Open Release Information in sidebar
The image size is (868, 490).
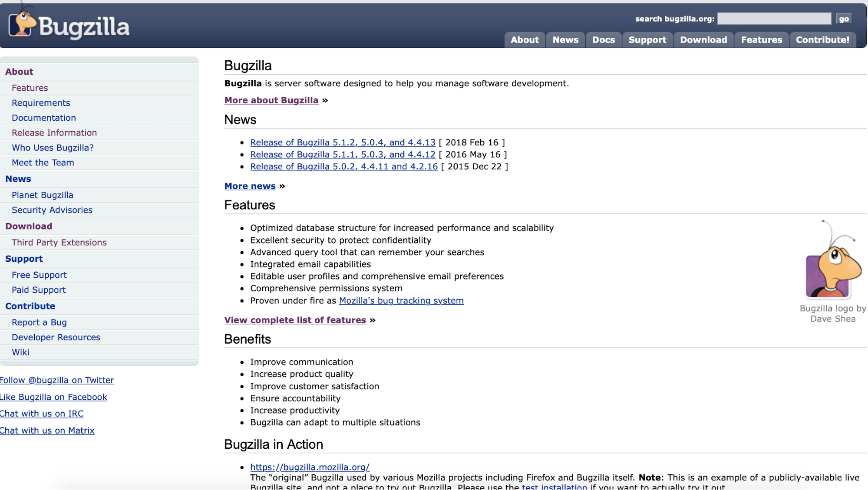coord(54,133)
